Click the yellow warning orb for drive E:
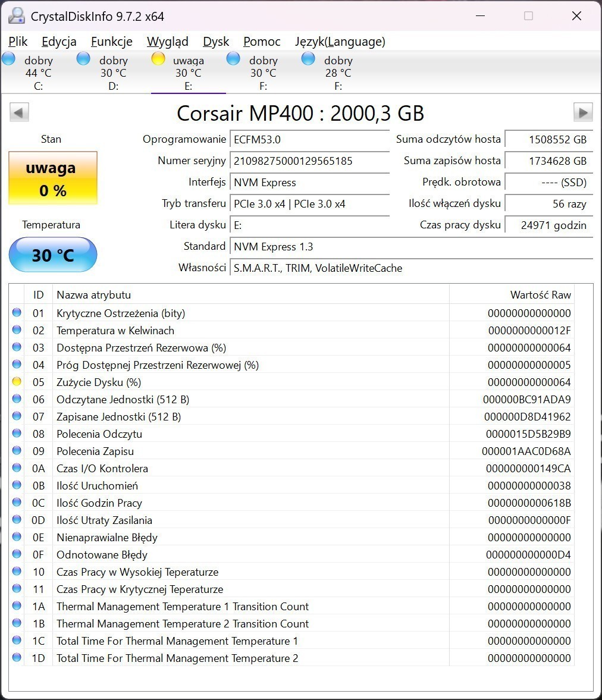The width and height of the screenshot is (602, 700). (x=158, y=58)
